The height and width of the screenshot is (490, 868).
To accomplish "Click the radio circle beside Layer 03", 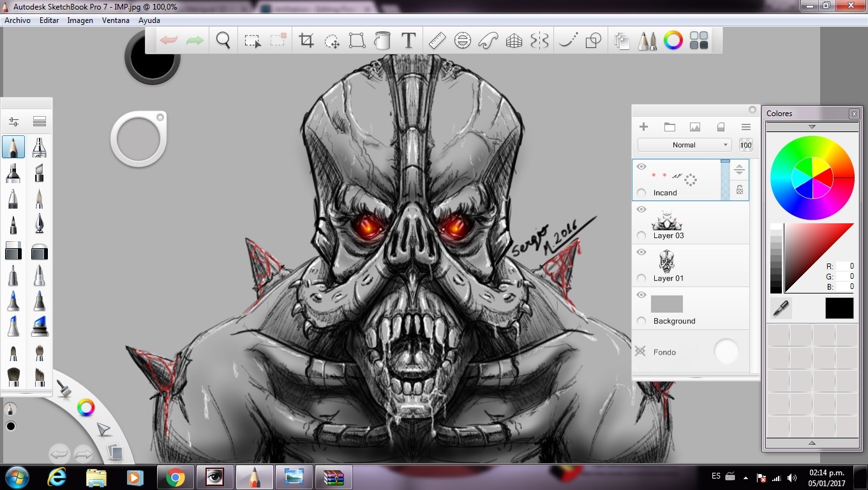I will (641, 235).
